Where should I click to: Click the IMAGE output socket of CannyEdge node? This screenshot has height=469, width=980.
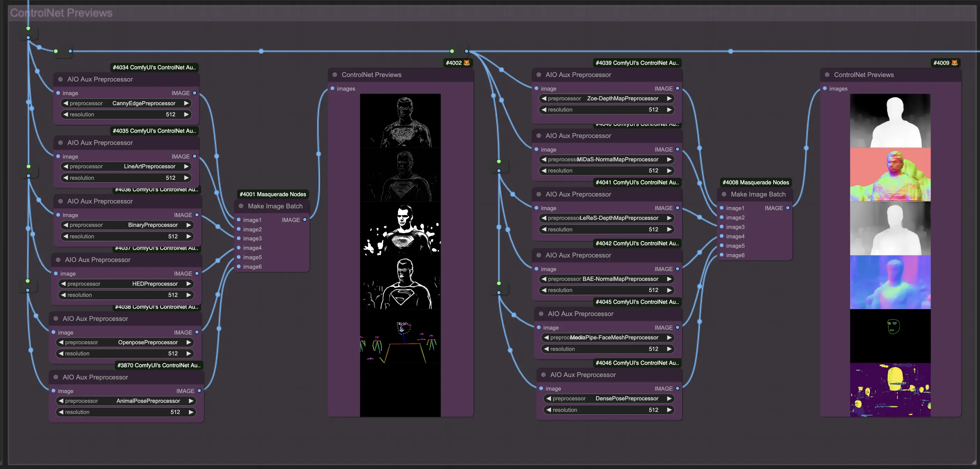[195, 93]
